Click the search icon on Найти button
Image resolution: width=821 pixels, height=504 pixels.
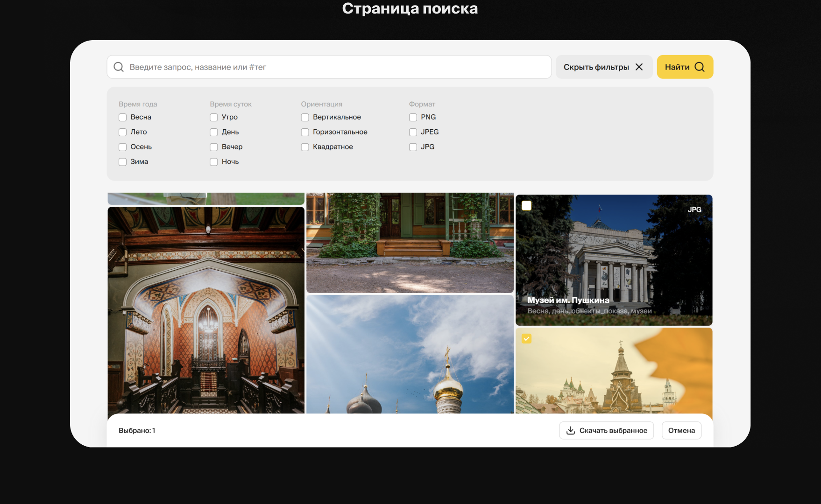[699, 67]
